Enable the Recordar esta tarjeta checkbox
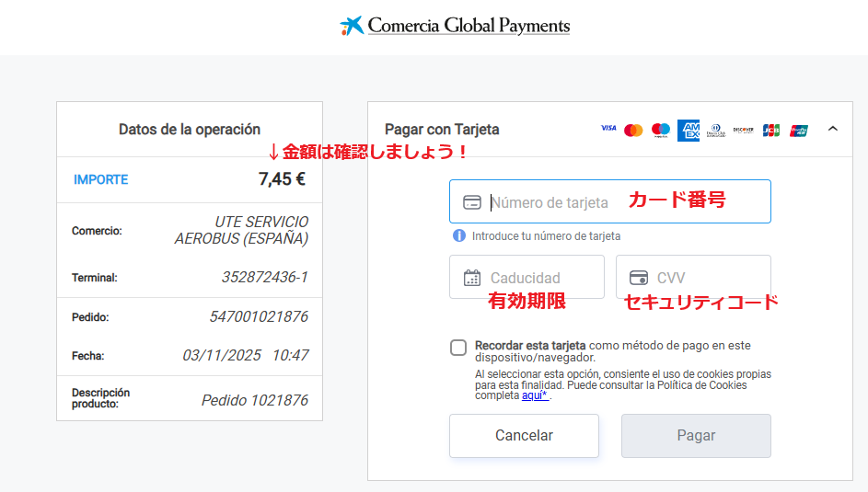 pyautogui.click(x=458, y=348)
